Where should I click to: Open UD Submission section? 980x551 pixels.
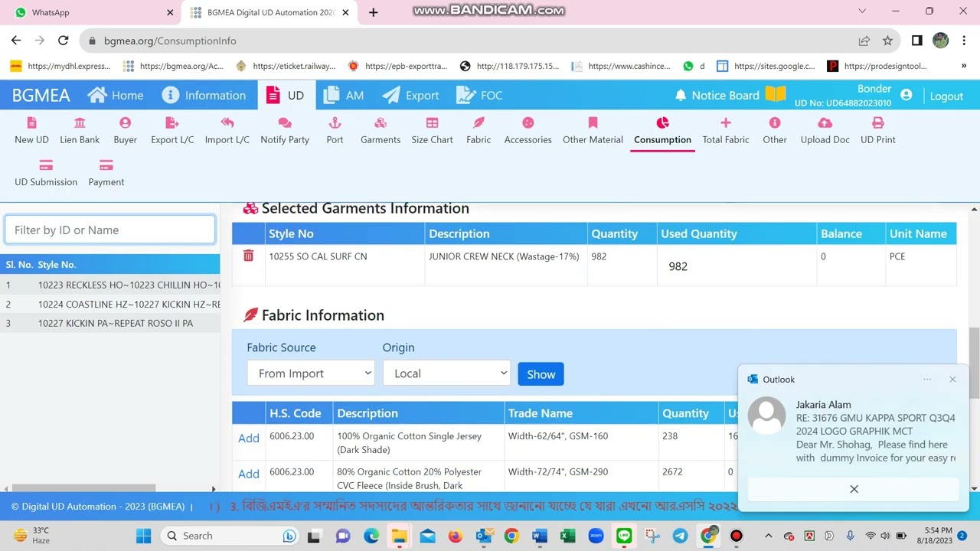click(46, 173)
